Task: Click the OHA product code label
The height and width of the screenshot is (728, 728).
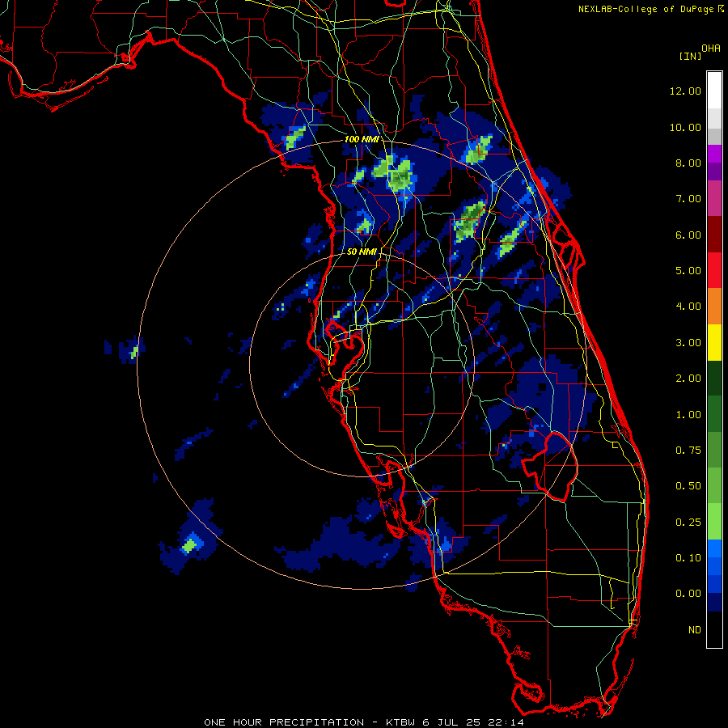Action: point(711,49)
